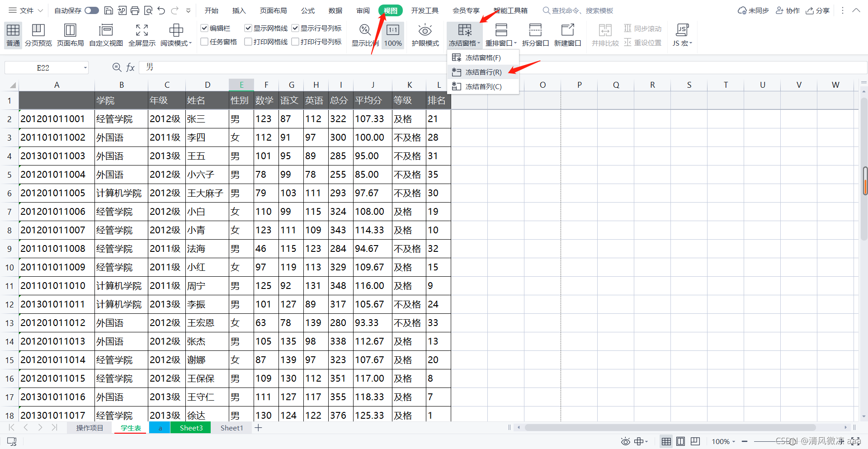Expand the 文件 menu dropdown arrow
Image resolution: width=868 pixels, height=449 pixels.
40,10
